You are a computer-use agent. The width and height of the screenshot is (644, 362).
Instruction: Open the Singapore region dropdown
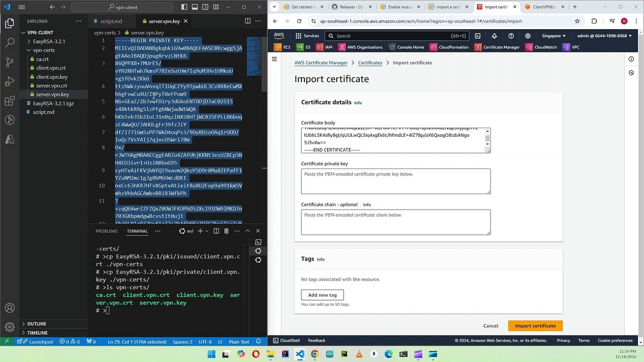coord(554,36)
